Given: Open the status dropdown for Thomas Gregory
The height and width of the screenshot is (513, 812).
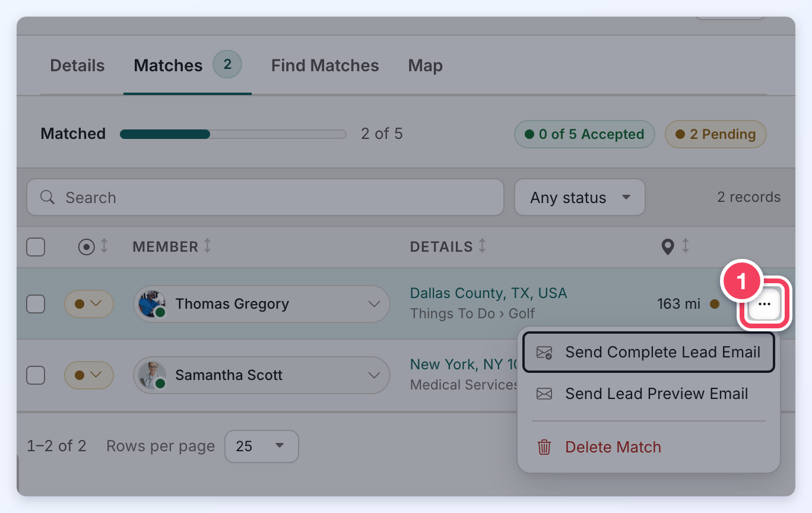Looking at the screenshot, I should pyautogui.click(x=89, y=304).
